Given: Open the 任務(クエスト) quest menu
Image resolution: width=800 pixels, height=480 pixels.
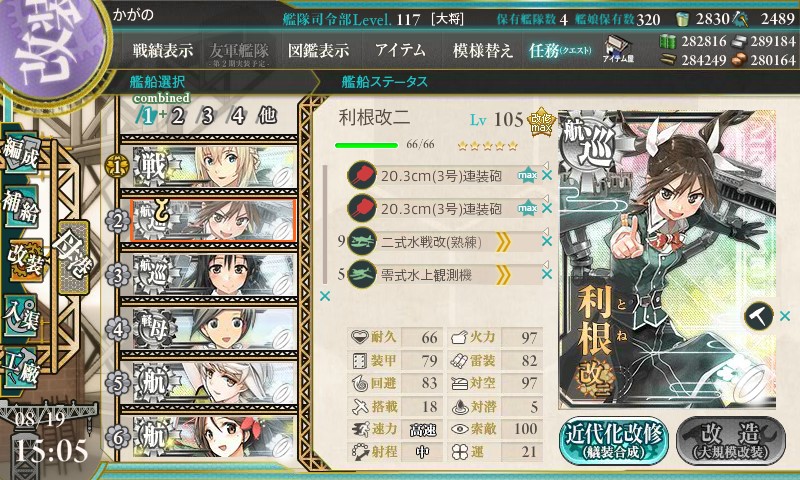Looking at the screenshot, I should [x=560, y=50].
